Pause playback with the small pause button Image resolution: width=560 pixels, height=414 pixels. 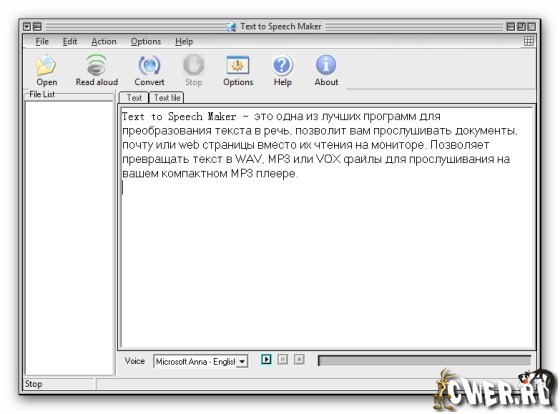click(x=282, y=359)
